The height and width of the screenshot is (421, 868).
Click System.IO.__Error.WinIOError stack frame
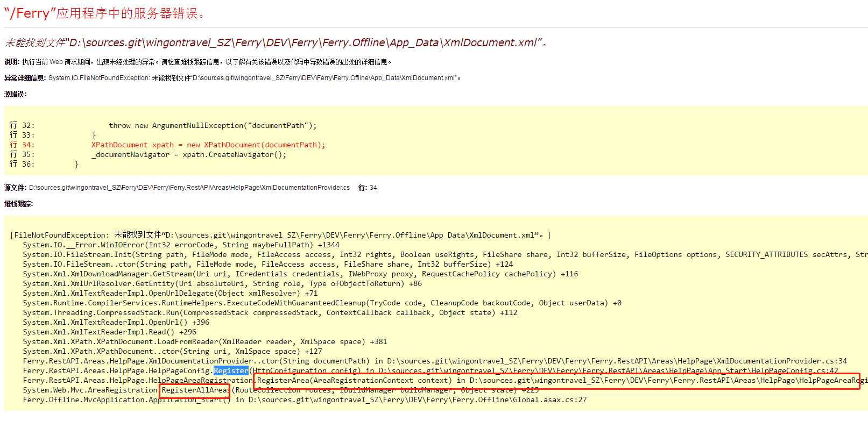[x=181, y=245]
